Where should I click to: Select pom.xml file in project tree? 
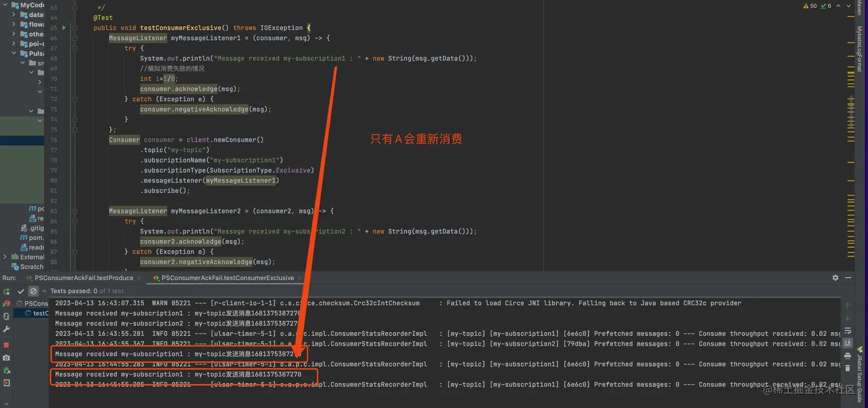(32, 238)
